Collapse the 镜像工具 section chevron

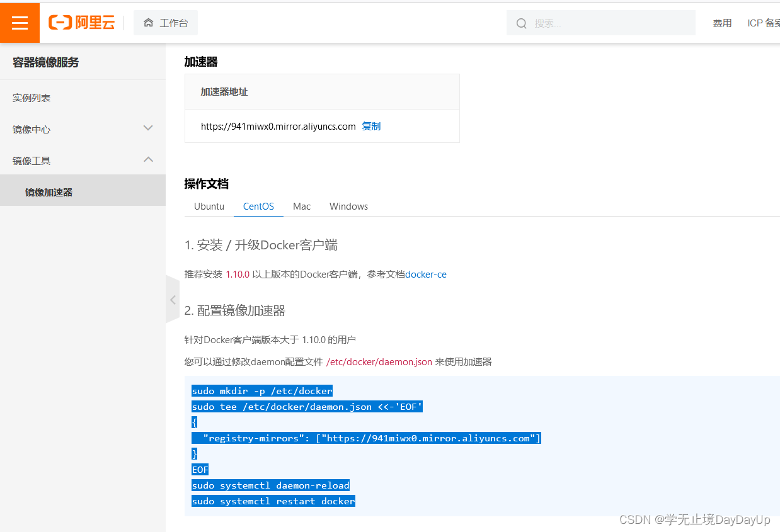tap(148, 159)
